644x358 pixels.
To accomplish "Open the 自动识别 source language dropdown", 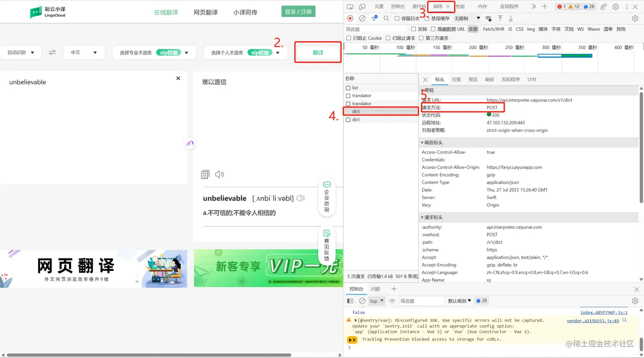I will 20,52.
